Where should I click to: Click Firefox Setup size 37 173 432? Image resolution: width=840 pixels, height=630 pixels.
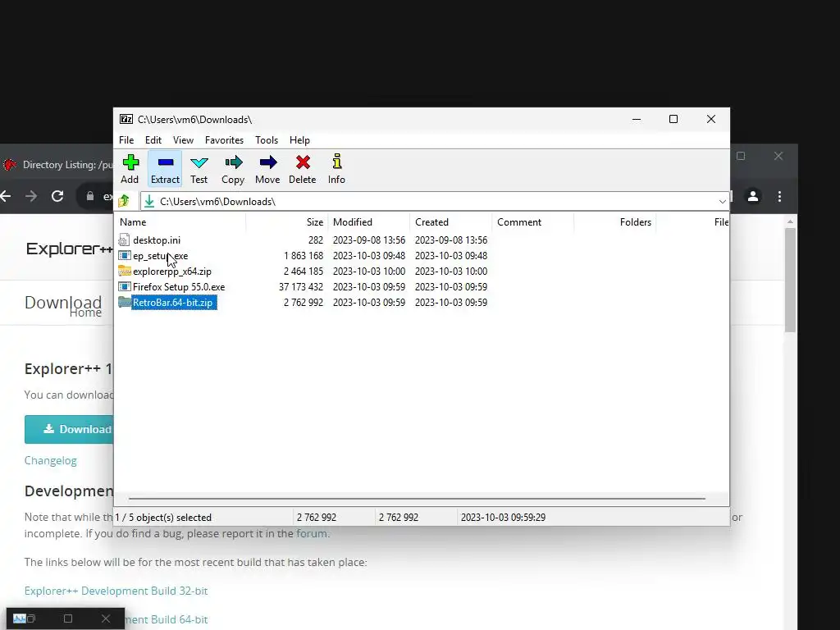(300, 286)
